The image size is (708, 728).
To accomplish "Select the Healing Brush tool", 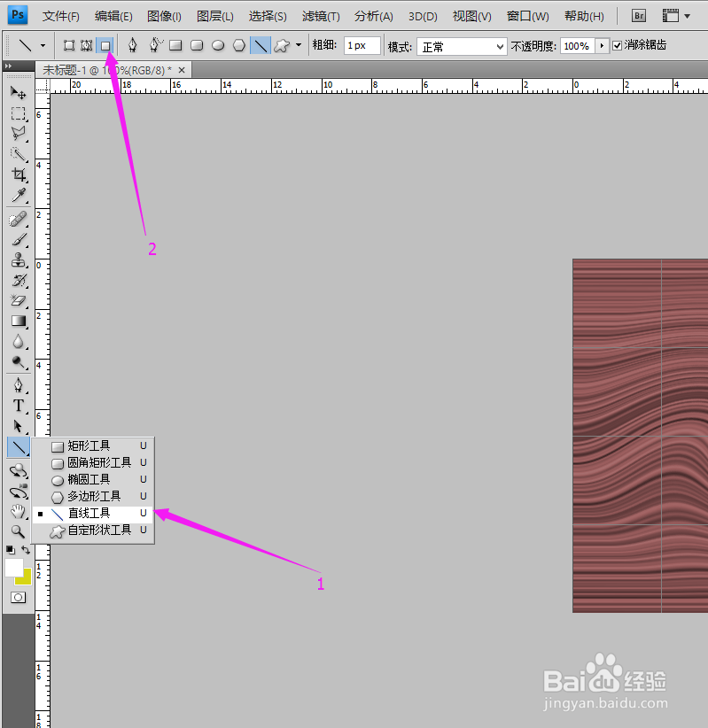I will [18, 219].
